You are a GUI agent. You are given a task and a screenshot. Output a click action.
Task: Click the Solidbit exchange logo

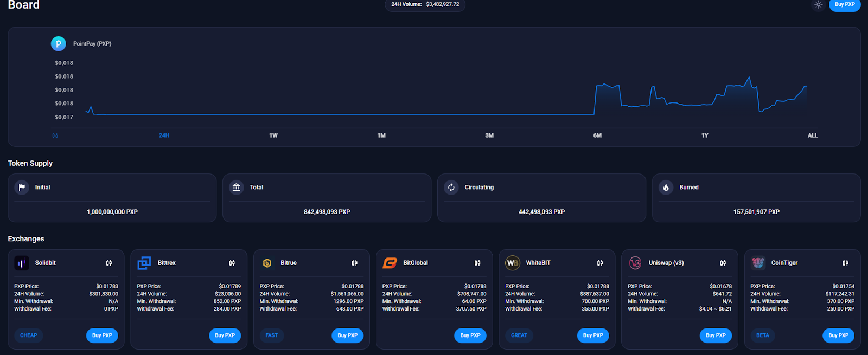(22, 263)
